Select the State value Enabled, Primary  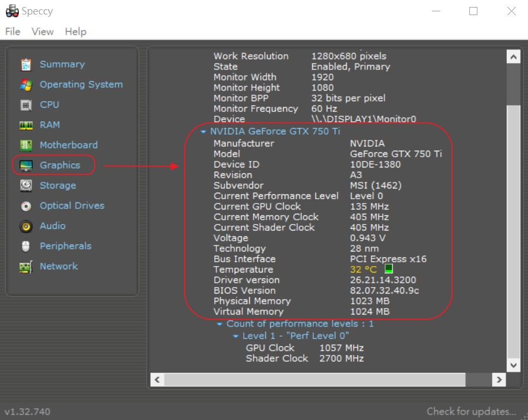point(350,66)
